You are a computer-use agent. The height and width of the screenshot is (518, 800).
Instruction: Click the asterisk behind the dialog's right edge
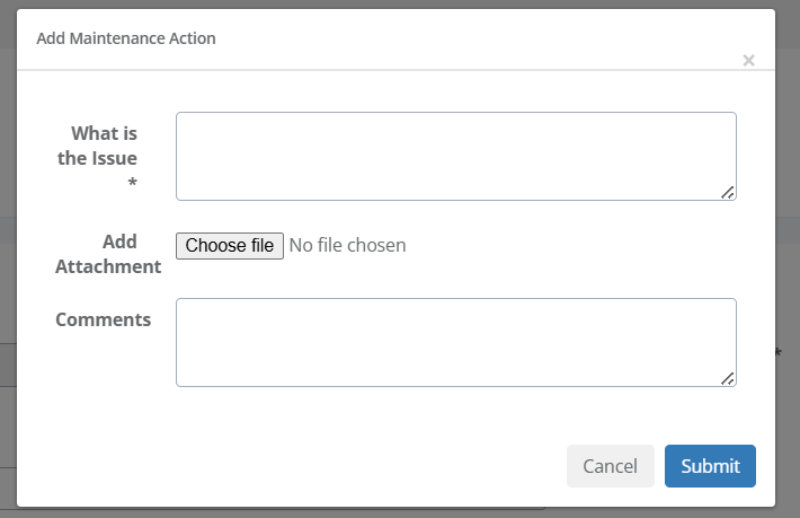779,353
